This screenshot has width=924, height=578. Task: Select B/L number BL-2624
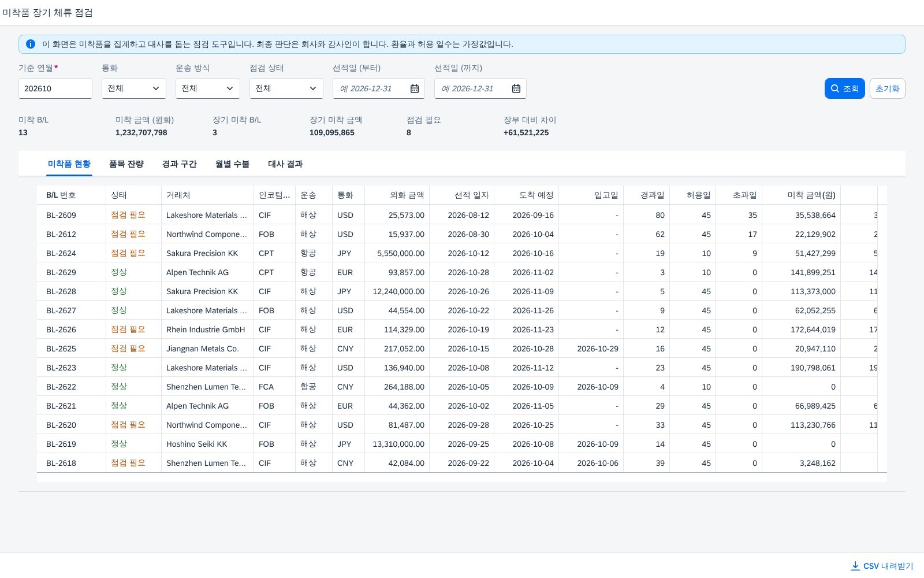click(x=61, y=253)
